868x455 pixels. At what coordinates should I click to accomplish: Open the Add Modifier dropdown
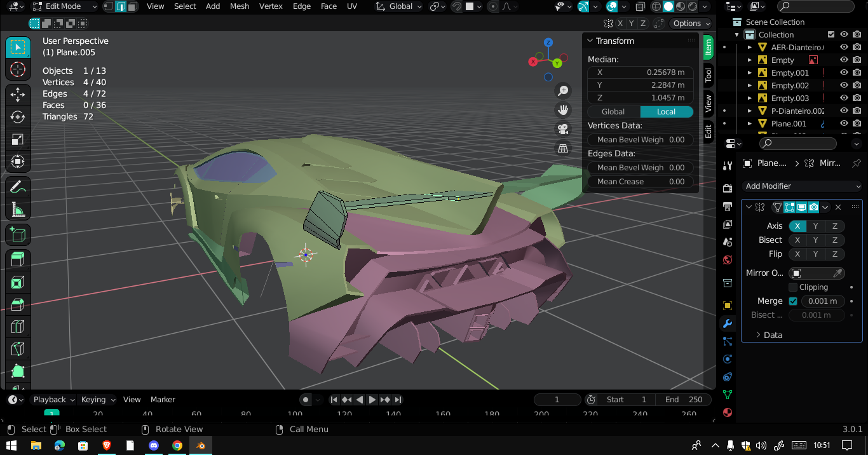(803, 186)
